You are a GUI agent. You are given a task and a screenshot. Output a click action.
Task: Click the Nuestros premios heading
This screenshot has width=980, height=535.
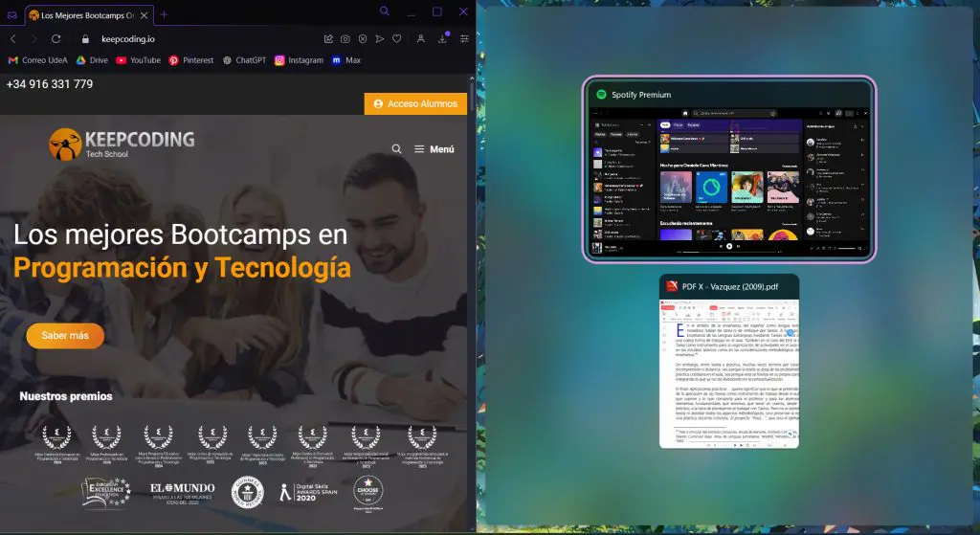coord(66,396)
